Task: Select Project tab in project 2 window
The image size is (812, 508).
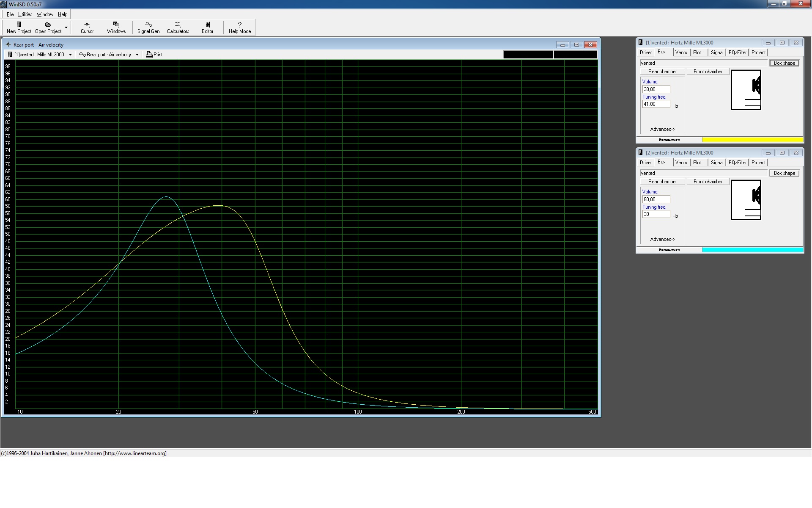Action: 758,163
